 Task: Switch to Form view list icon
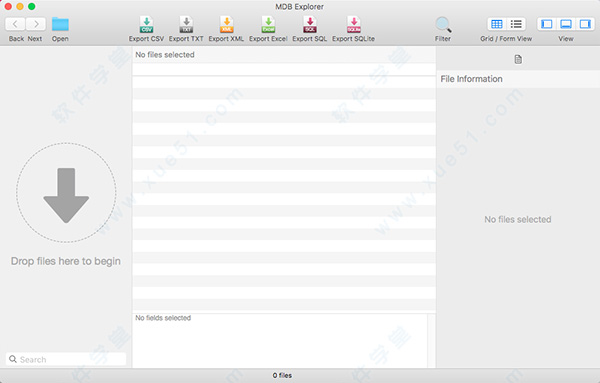pos(516,24)
